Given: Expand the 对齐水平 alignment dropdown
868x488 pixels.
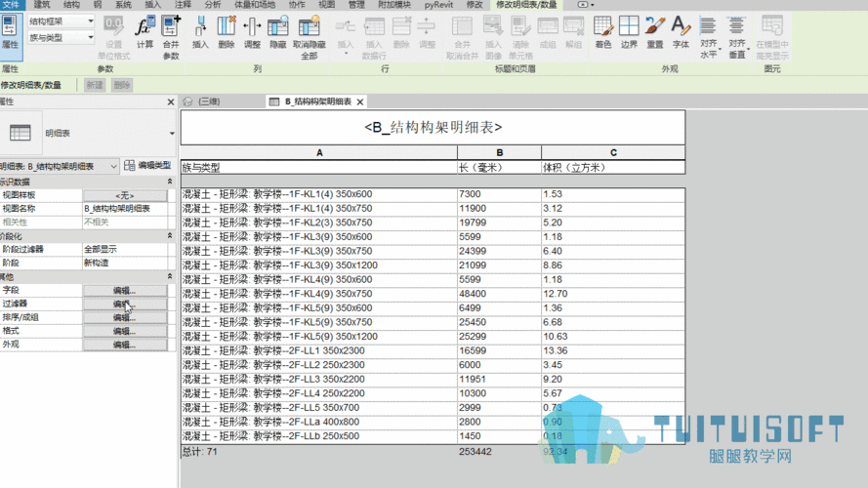Looking at the screenshot, I should [x=708, y=34].
